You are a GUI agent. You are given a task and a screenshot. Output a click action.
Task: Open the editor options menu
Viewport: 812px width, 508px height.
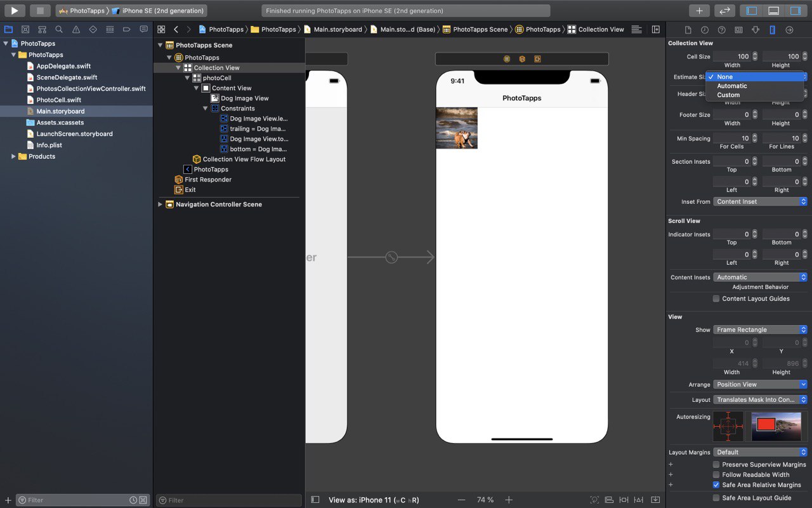637,29
